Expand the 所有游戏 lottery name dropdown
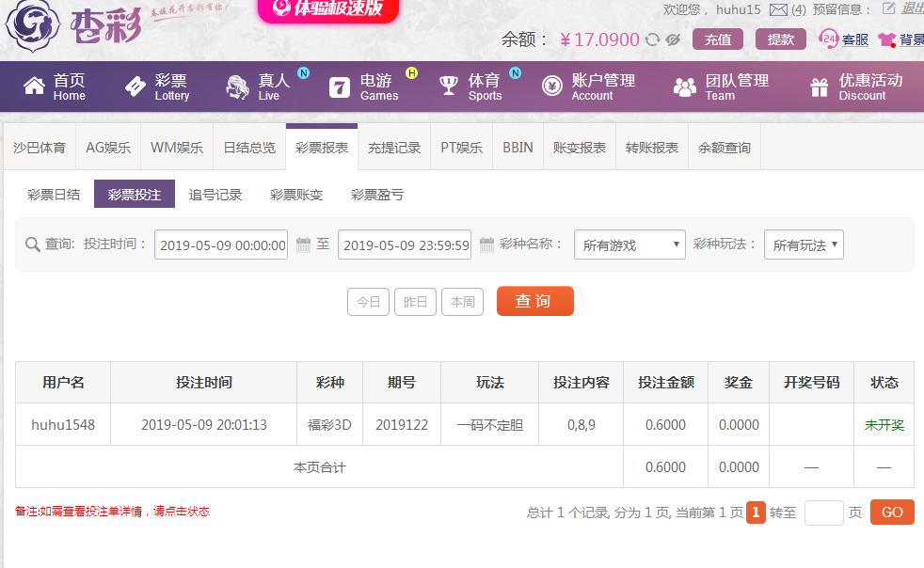The image size is (924, 568). pyautogui.click(x=629, y=245)
